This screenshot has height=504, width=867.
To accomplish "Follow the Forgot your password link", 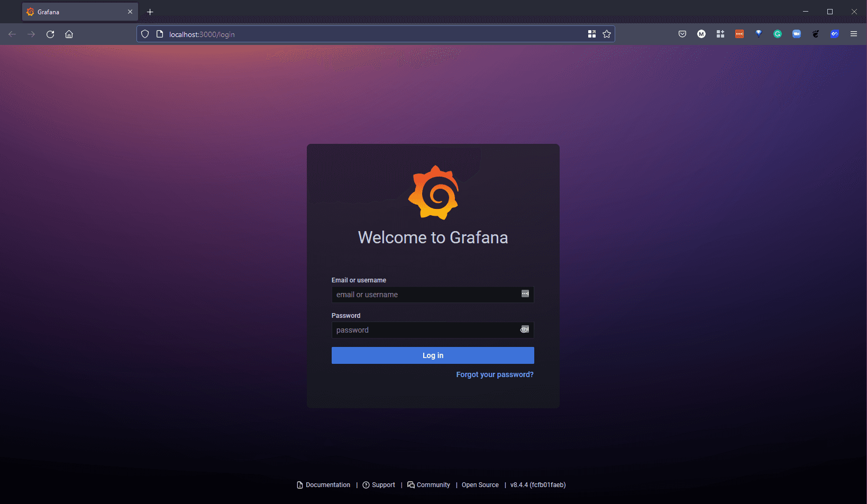I will [495, 374].
